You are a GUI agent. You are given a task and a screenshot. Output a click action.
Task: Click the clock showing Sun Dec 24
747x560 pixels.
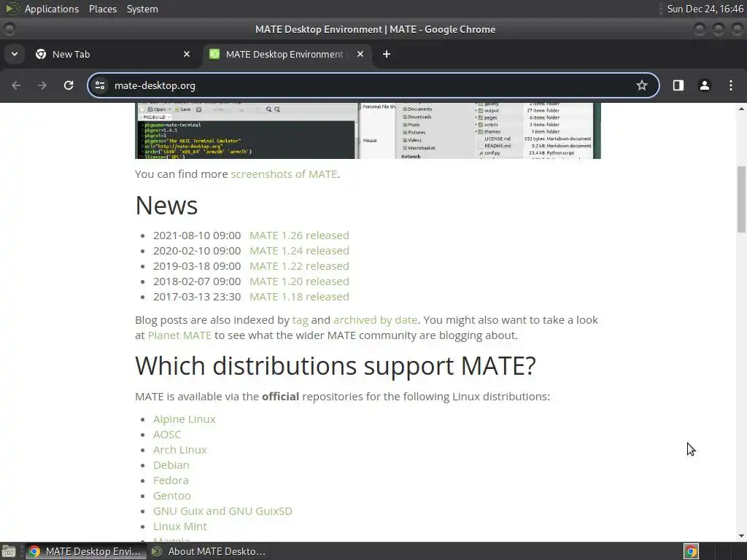pyautogui.click(x=705, y=9)
